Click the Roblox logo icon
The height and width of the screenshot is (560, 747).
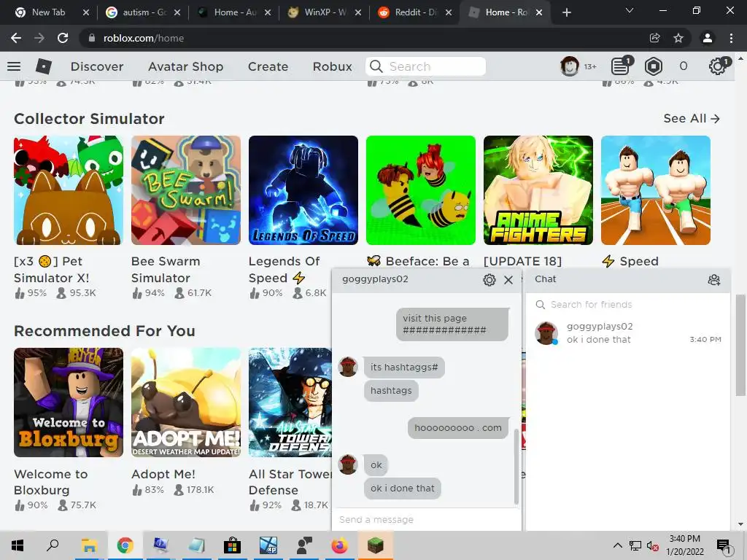pyautogui.click(x=43, y=66)
